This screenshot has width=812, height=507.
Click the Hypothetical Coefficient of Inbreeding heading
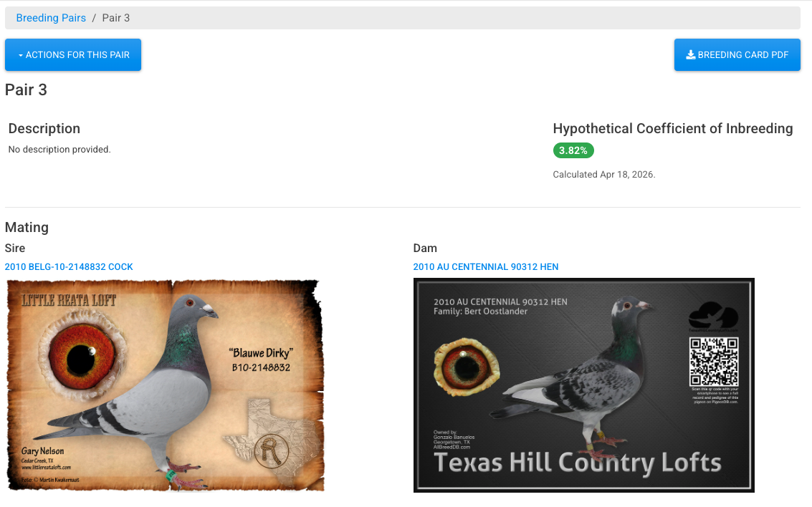point(673,128)
